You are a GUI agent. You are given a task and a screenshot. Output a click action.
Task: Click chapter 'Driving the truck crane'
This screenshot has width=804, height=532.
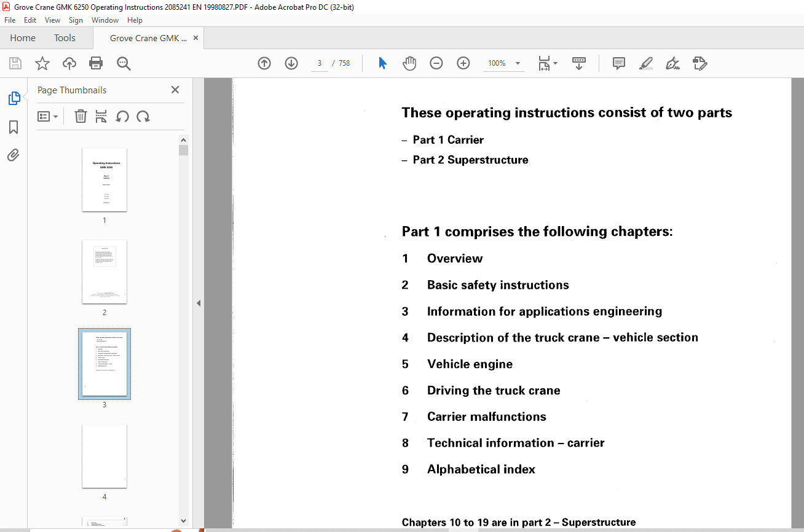494,391
